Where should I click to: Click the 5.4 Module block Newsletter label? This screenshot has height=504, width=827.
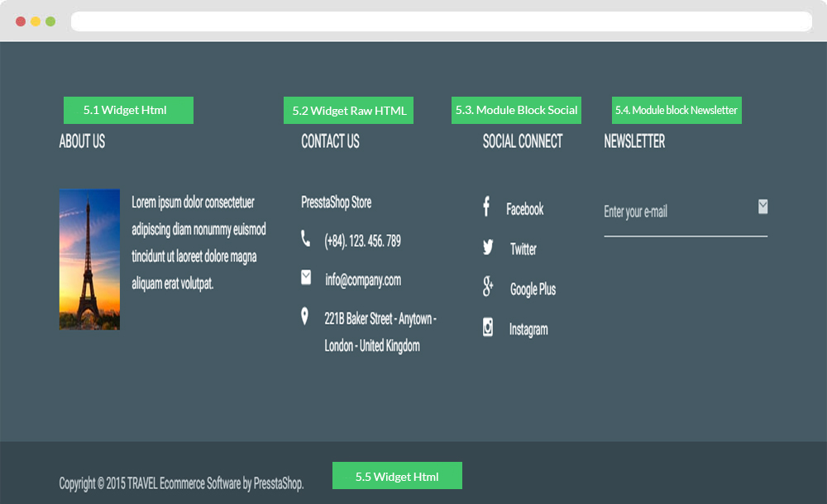pyautogui.click(x=676, y=111)
